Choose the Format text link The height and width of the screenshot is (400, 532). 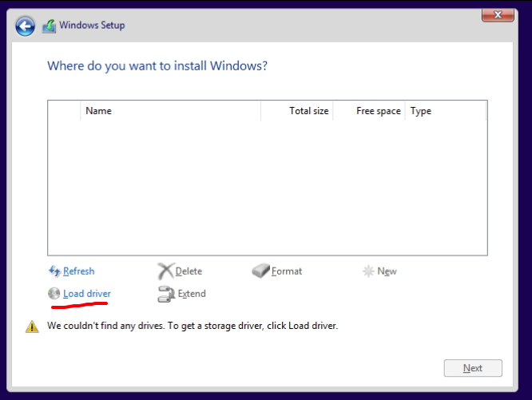click(x=287, y=271)
